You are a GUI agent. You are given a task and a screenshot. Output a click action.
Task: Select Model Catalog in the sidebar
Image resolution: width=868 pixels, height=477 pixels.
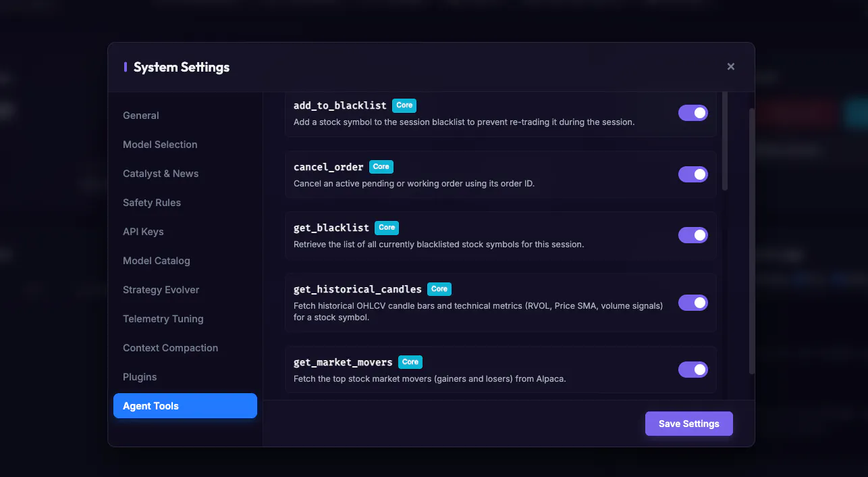click(185, 261)
